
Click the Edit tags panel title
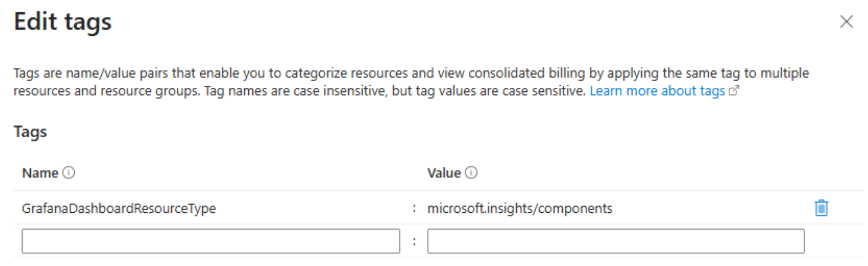coord(63,22)
